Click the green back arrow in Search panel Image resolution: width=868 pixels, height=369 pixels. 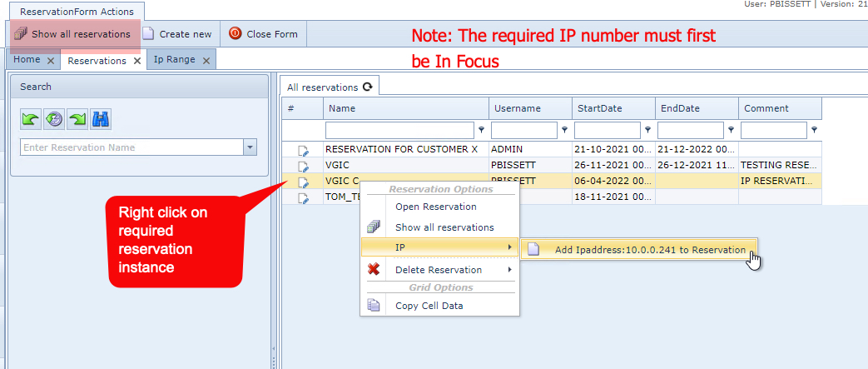31,120
